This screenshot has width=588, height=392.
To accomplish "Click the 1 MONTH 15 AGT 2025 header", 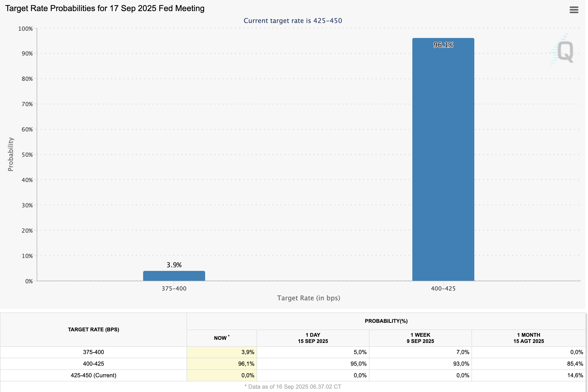I will [x=528, y=338].
